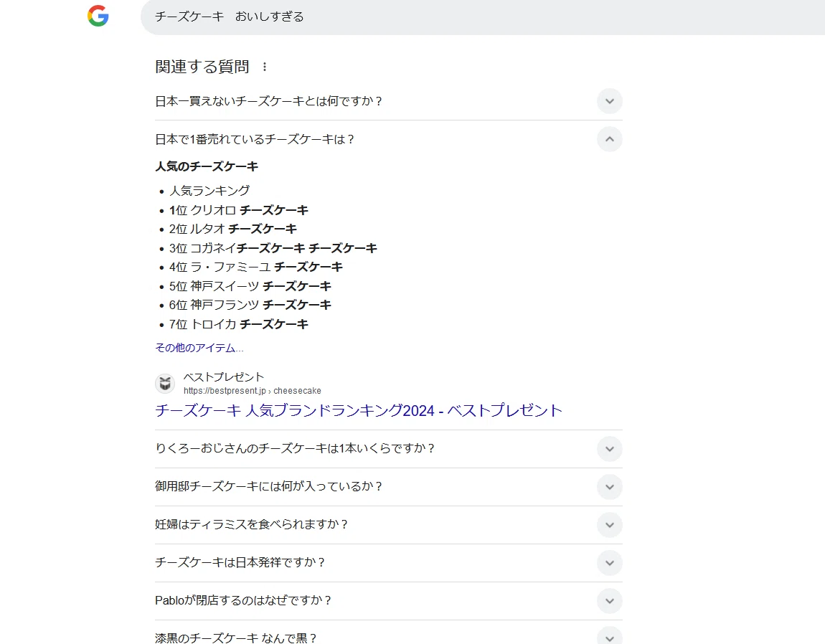Click question text Pabloが閉店するのはなぜですか？
Image resolution: width=825 pixels, height=644 pixels.
coord(243,600)
